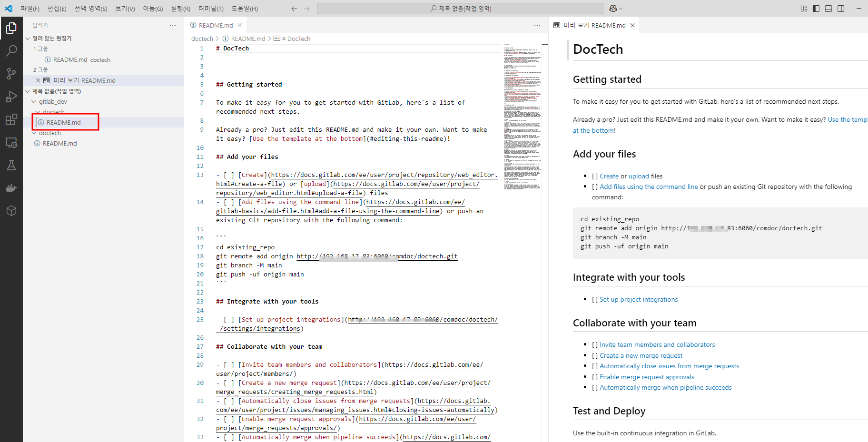Open the Docker view

(11, 188)
